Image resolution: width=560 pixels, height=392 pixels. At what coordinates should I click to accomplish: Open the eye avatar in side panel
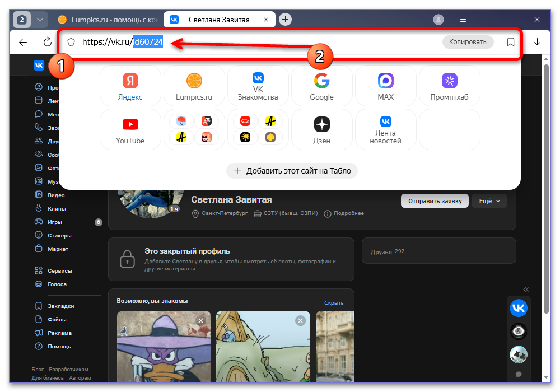(x=519, y=332)
